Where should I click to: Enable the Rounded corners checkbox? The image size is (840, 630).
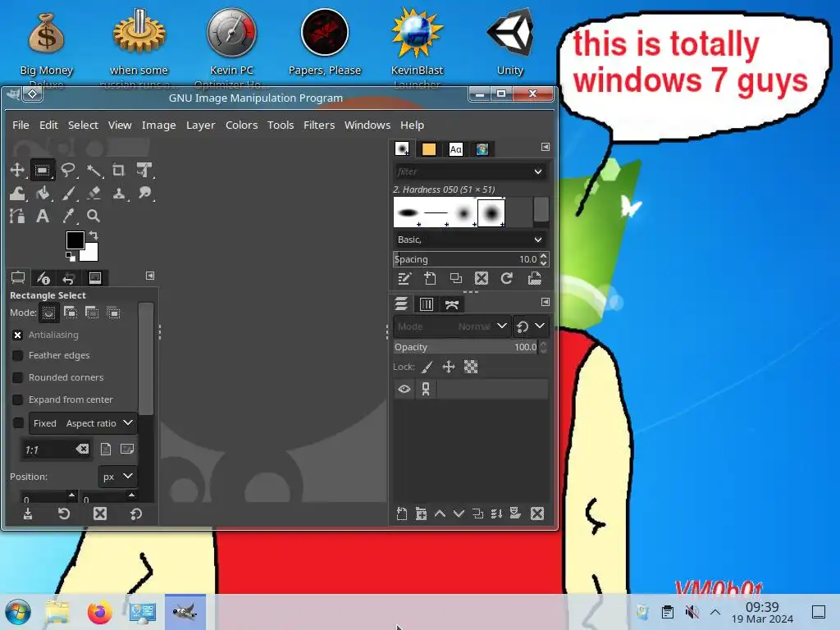(18, 377)
